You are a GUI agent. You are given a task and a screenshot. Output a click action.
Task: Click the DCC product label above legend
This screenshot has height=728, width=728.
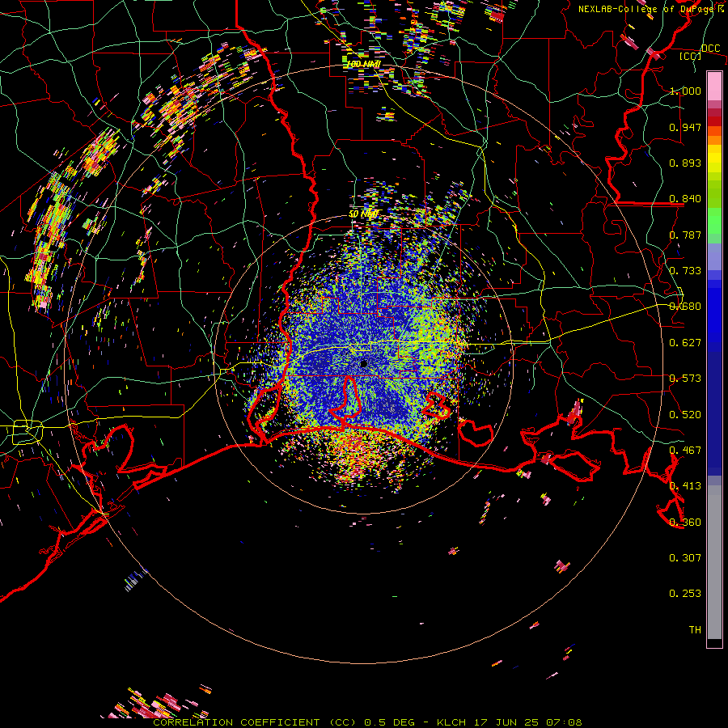click(710, 49)
